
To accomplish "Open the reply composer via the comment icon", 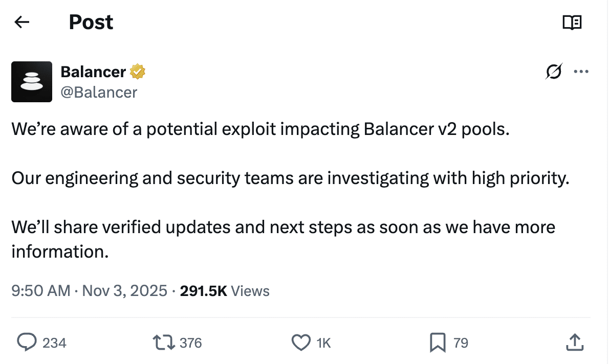I will pos(28,343).
